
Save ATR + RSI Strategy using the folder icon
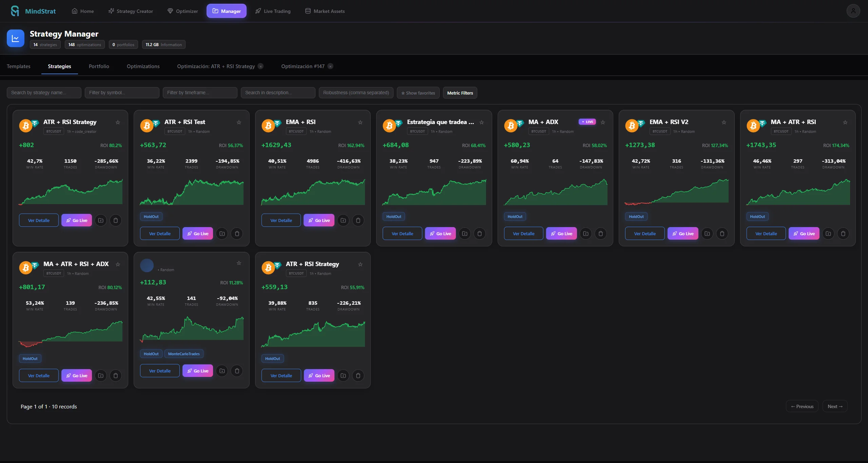(100, 220)
